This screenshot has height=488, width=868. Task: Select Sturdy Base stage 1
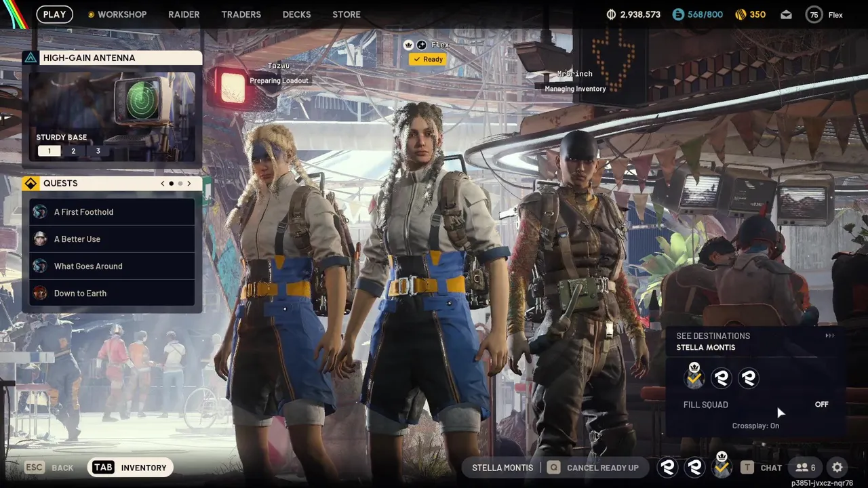49,151
